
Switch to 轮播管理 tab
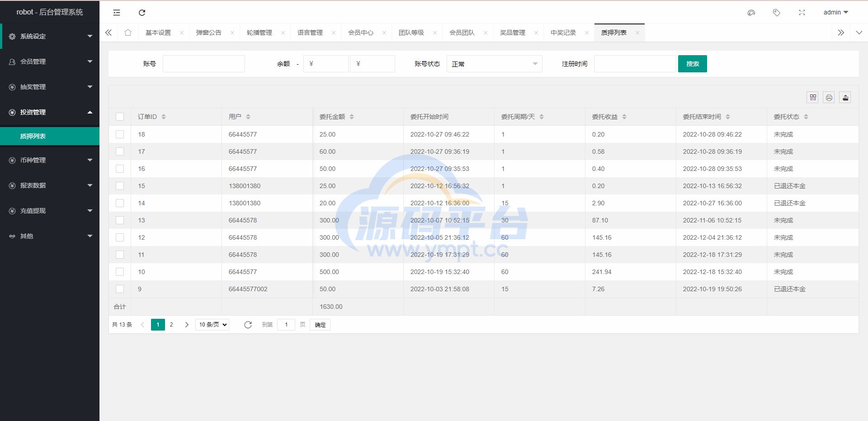pyautogui.click(x=259, y=33)
